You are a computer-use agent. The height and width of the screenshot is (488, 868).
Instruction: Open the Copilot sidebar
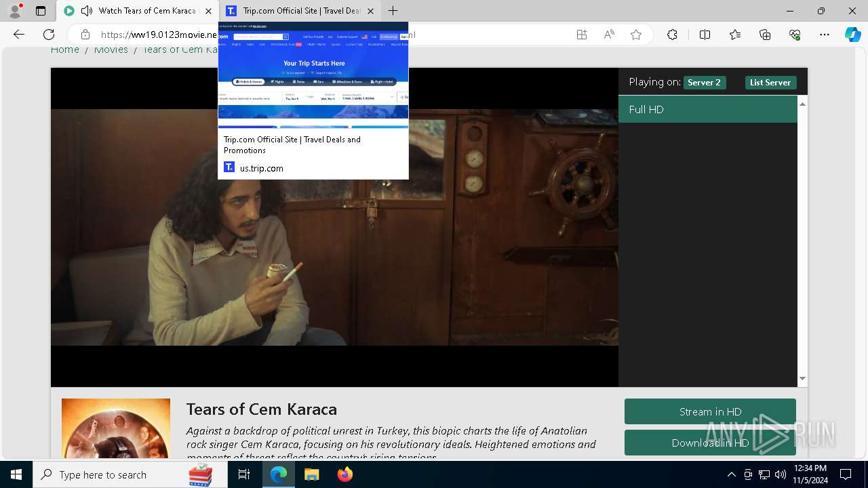pos(853,35)
